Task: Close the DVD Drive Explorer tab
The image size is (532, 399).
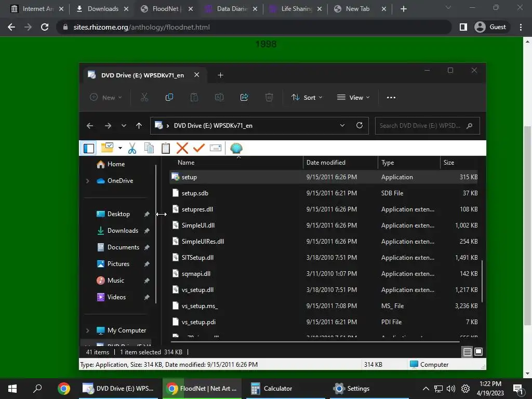Action: [x=197, y=75]
